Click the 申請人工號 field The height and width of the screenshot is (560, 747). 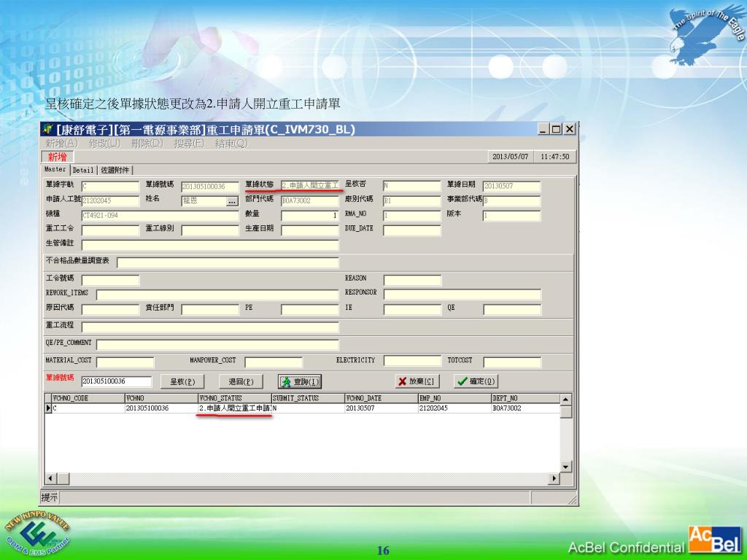point(110,201)
